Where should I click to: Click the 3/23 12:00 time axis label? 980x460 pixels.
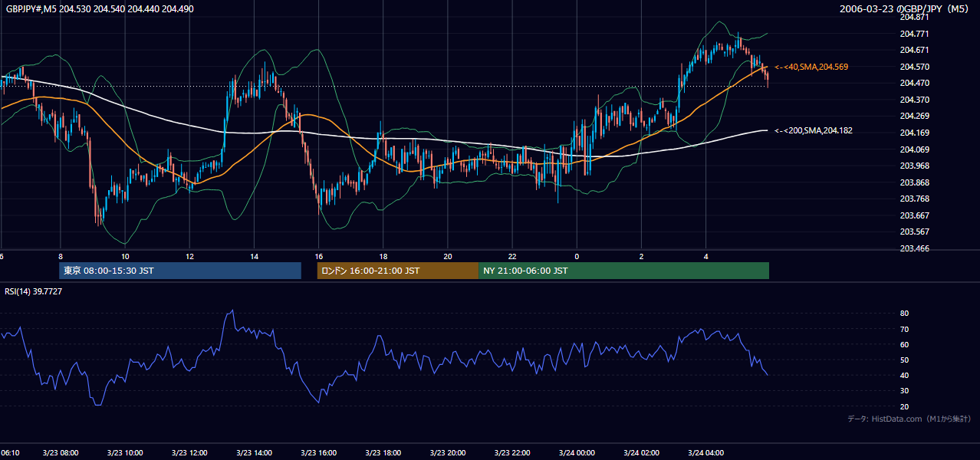click(189, 453)
